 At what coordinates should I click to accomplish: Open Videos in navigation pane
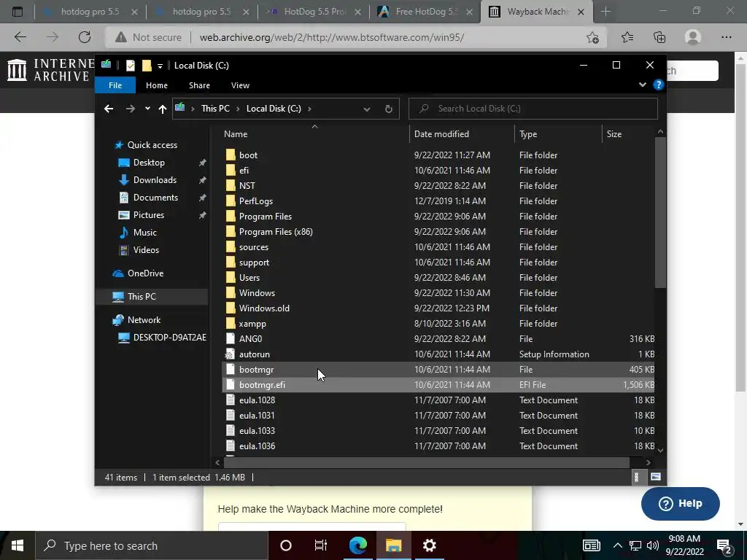(146, 250)
